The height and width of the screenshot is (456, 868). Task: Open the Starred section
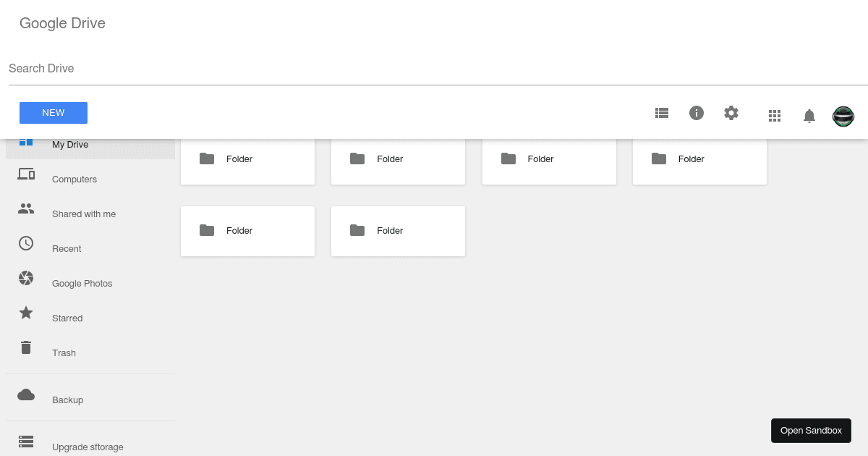tap(67, 318)
